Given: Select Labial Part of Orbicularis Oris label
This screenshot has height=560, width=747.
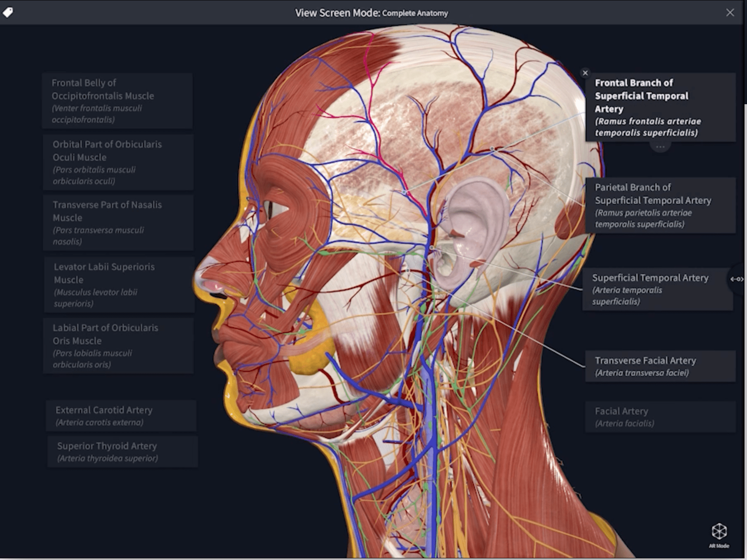Looking at the screenshot, I should pyautogui.click(x=118, y=346).
